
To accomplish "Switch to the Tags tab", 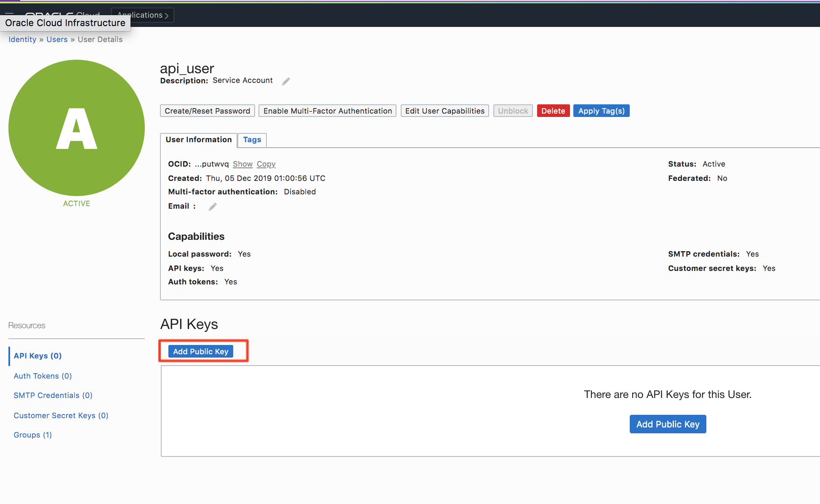I will point(252,140).
